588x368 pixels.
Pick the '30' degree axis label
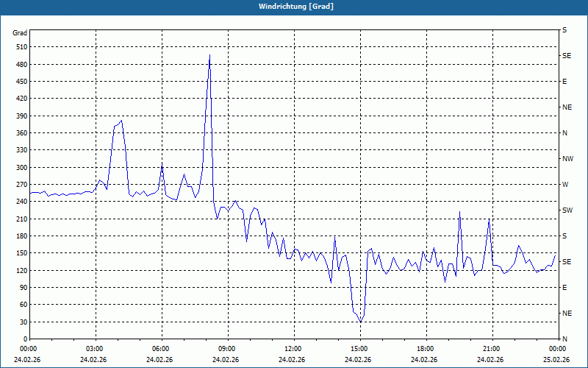pyautogui.click(x=24, y=322)
